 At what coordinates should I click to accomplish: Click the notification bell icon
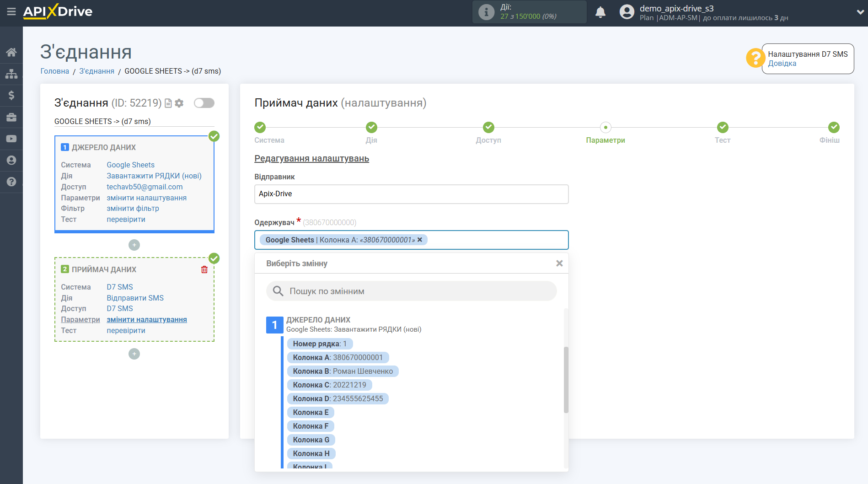[600, 12]
